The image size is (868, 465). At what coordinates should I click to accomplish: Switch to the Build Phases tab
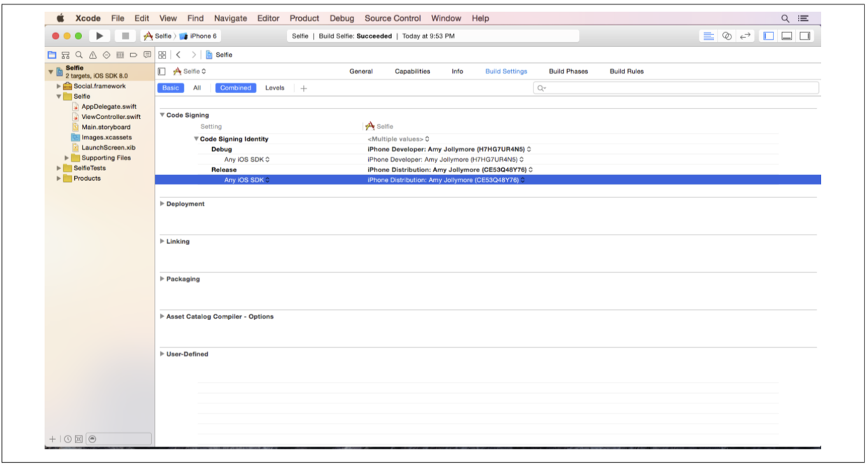click(x=568, y=71)
